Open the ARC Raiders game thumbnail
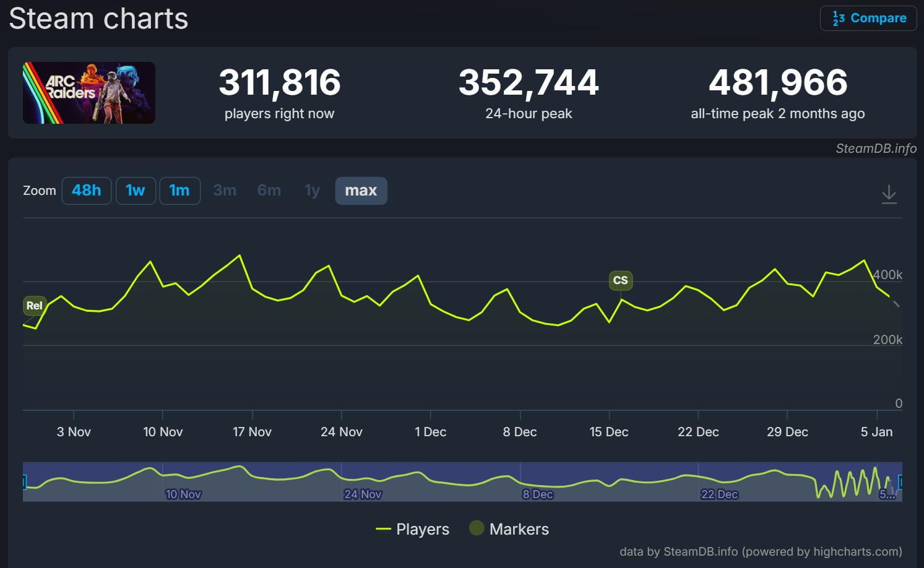The height and width of the screenshot is (568, 924). pos(89,93)
